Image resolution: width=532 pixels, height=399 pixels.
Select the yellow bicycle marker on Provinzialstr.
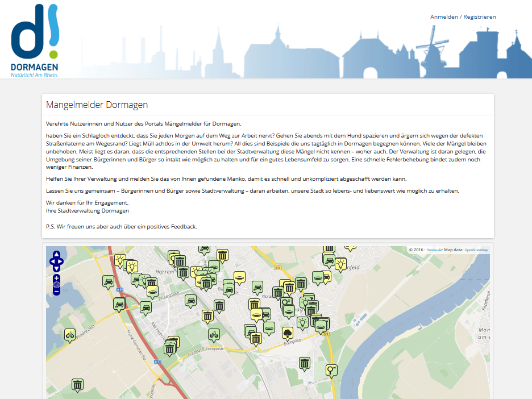(x=70, y=335)
